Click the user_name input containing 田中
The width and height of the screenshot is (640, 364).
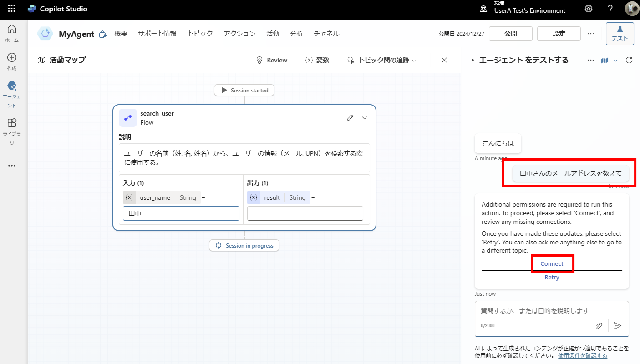[x=181, y=213]
